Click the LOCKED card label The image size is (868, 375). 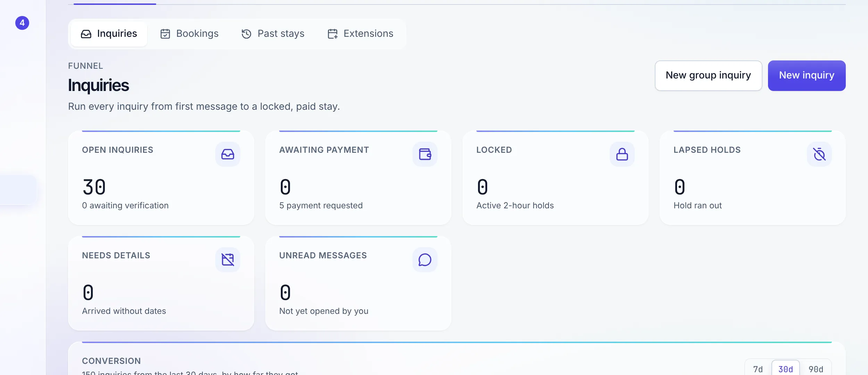tap(494, 150)
